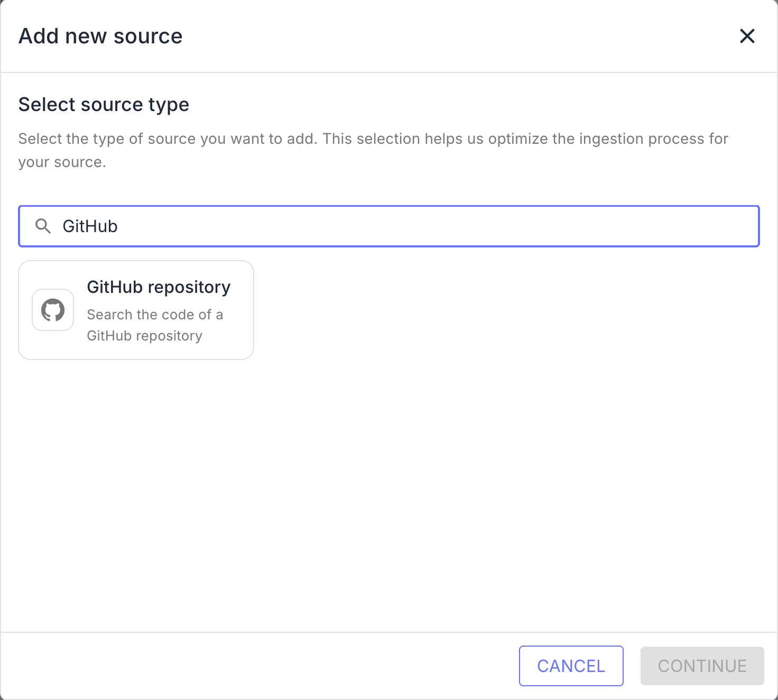
Task: Focus the source type search field
Action: coord(389,226)
